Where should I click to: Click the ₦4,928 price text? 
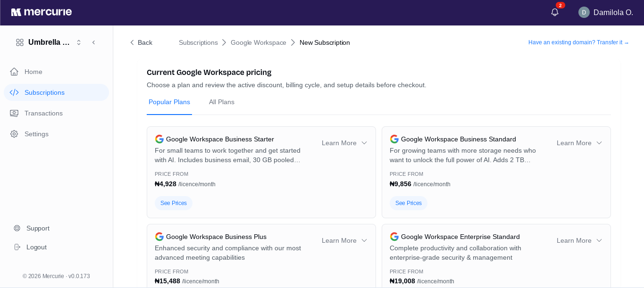(x=166, y=184)
